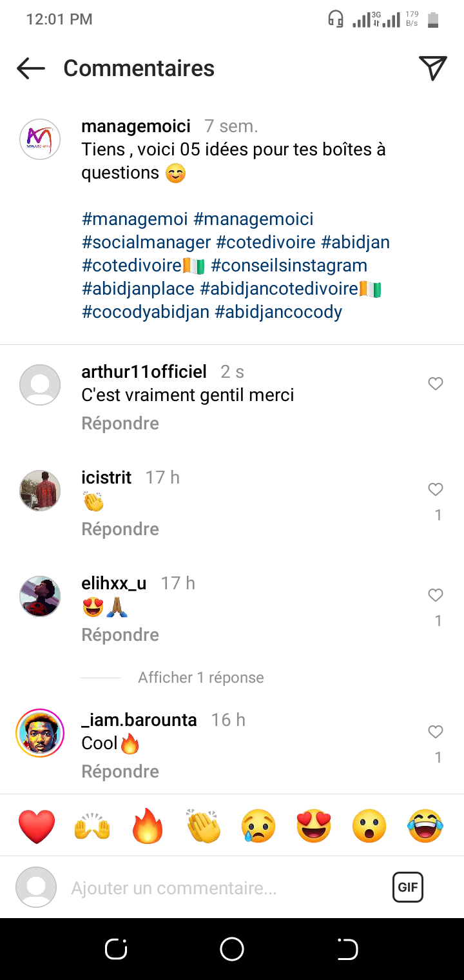Open the GIF picker button
The width and height of the screenshot is (464, 980).
click(408, 887)
